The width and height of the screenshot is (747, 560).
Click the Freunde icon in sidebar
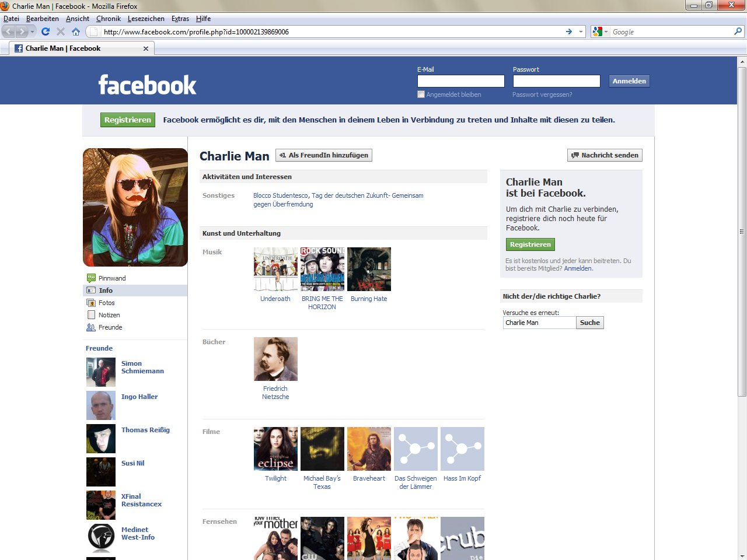(x=91, y=327)
